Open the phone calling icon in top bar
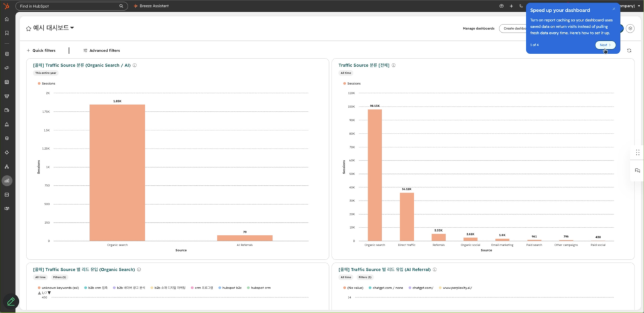This screenshot has width=644, height=313. click(x=521, y=6)
